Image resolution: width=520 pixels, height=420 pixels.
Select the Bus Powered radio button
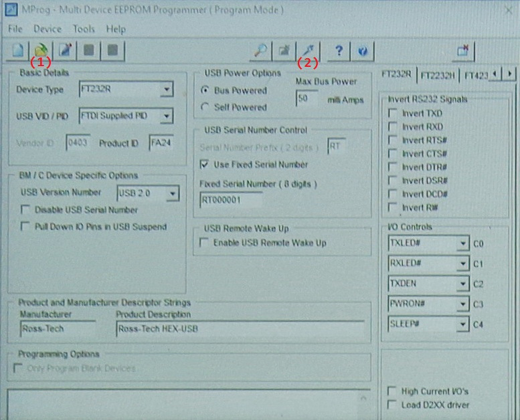click(x=205, y=90)
